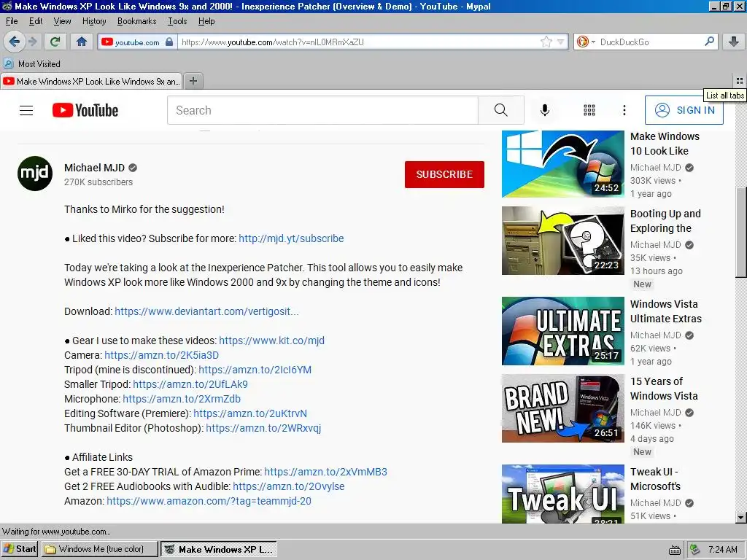The image size is (747, 560).
Task: Open the View menu
Action: (62, 21)
